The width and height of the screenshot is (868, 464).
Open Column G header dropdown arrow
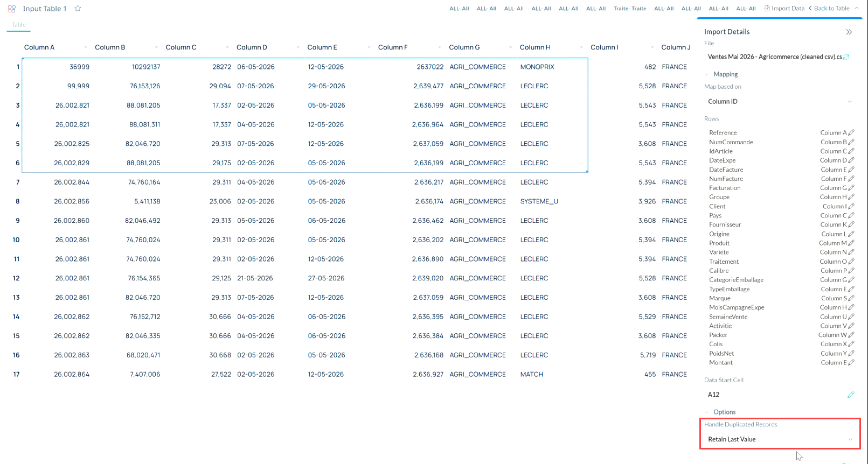(x=511, y=47)
